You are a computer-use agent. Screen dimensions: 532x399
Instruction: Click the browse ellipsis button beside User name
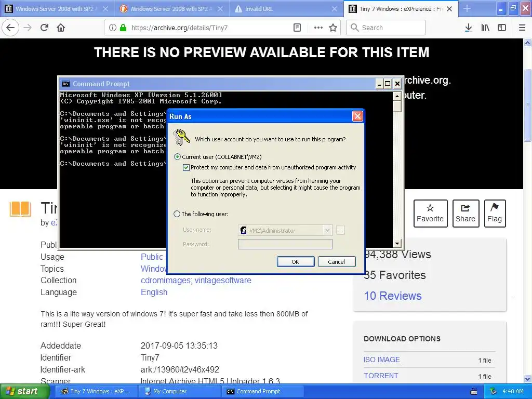(x=340, y=230)
